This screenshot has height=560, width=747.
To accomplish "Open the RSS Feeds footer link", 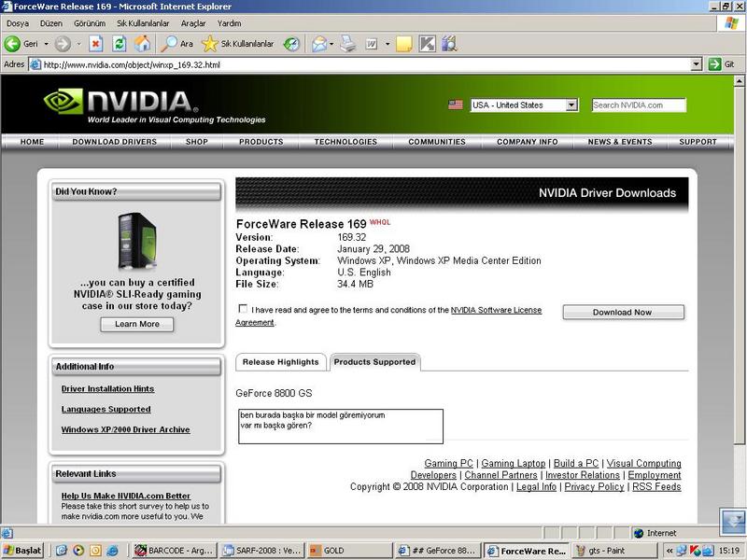I will click(x=656, y=486).
